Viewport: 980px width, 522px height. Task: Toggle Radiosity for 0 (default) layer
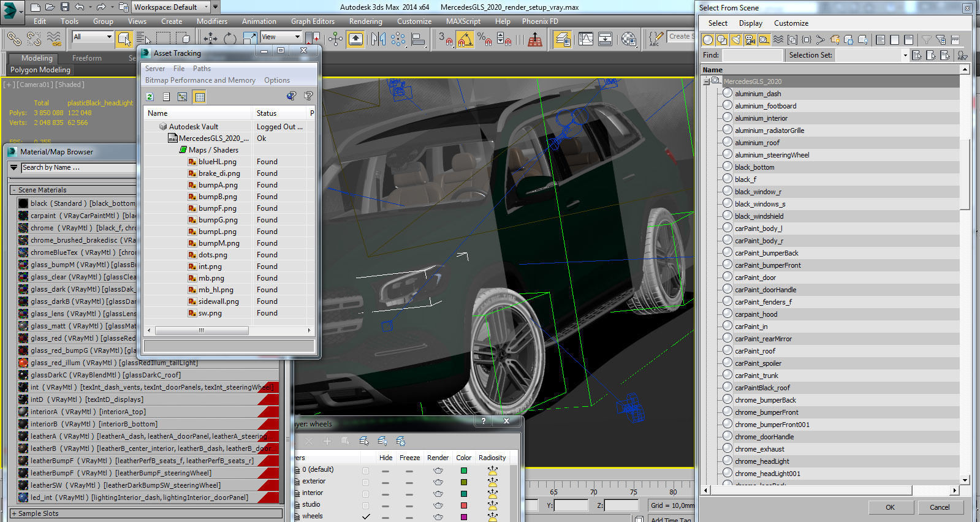[492, 471]
